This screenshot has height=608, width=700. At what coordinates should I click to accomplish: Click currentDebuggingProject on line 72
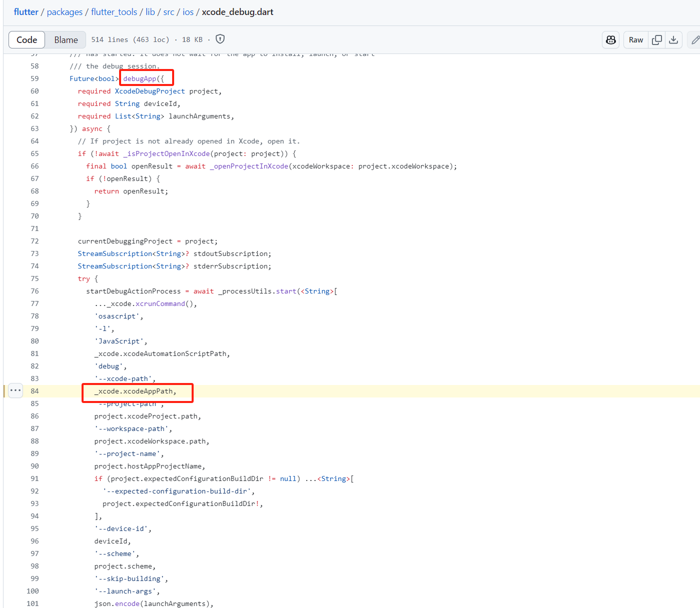[x=125, y=241]
